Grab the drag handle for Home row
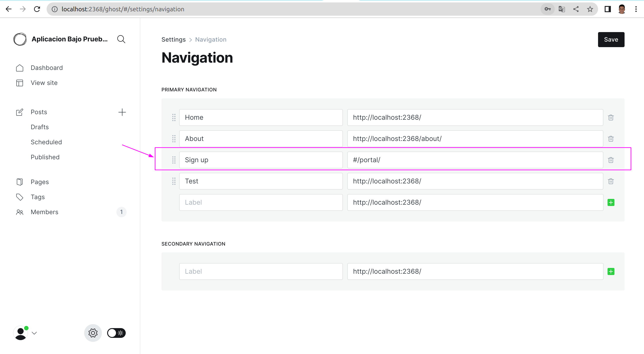644x354 pixels. pyautogui.click(x=174, y=117)
